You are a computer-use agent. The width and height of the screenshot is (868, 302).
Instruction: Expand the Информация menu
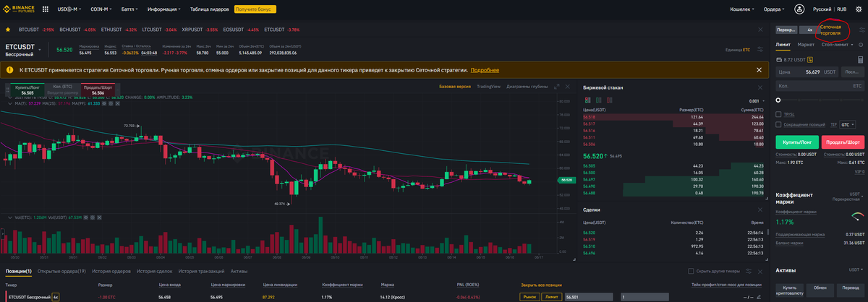(163, 9)
